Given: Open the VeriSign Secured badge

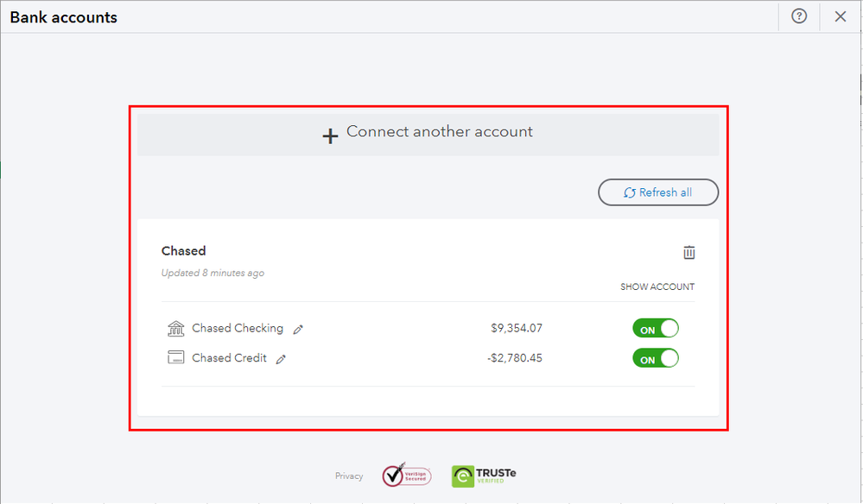Looking at the screenshot, I should pyautogui.click(x=406, y=476).
